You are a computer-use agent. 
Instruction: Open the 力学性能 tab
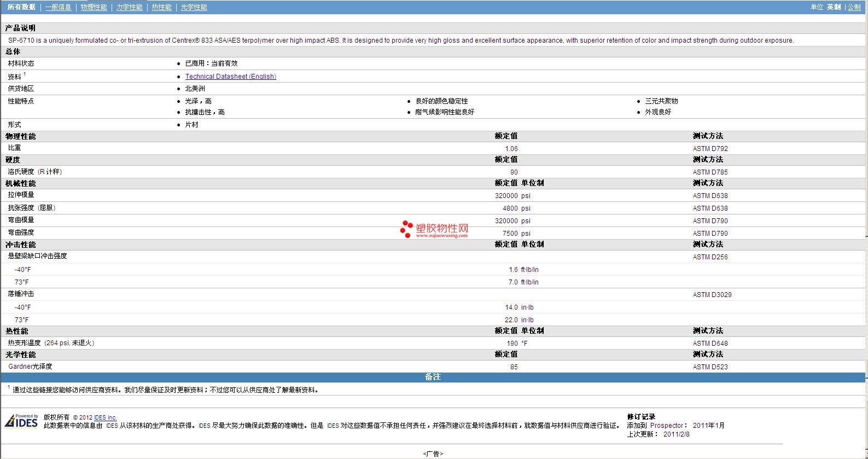(x=130, y=7)
